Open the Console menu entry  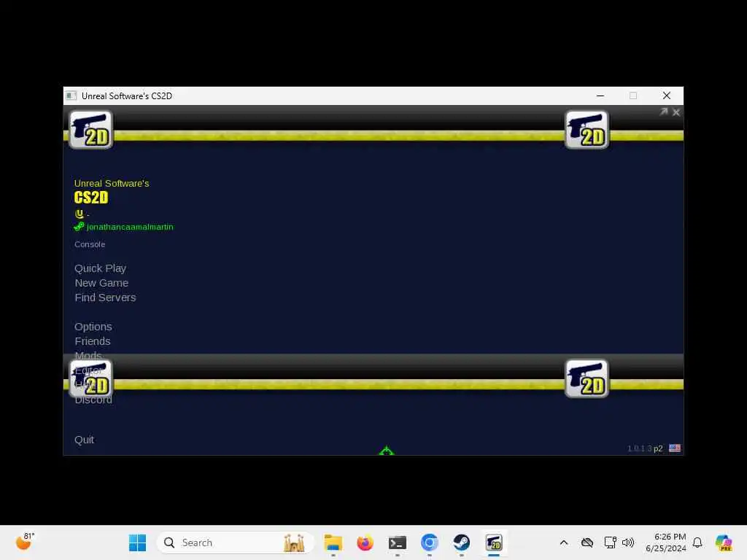90,244
